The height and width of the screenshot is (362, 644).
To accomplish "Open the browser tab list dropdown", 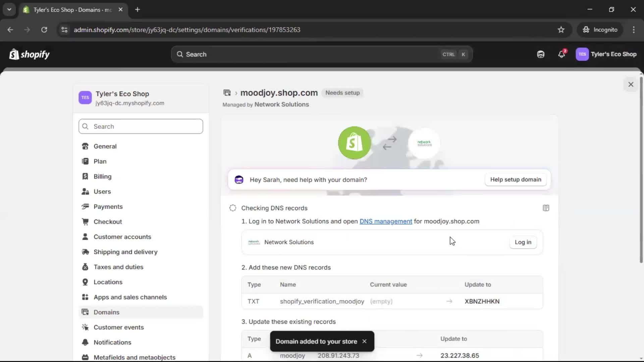I will tap(9, 9).
